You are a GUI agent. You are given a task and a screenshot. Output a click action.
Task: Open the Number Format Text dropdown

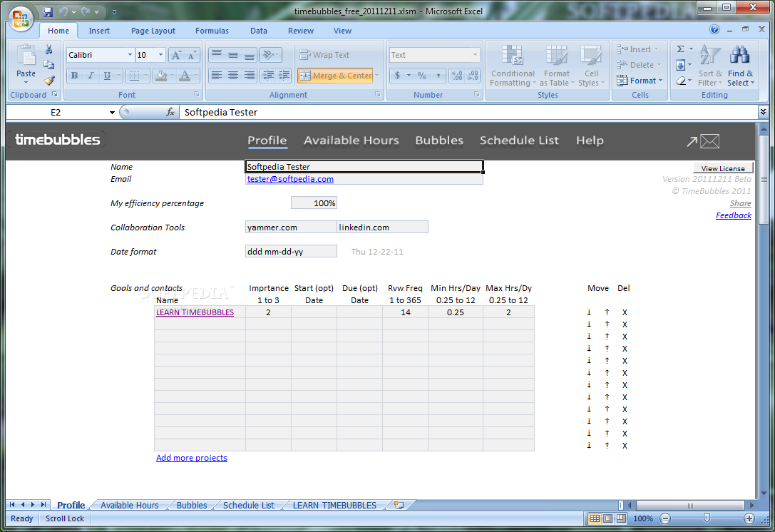(475, 55)
